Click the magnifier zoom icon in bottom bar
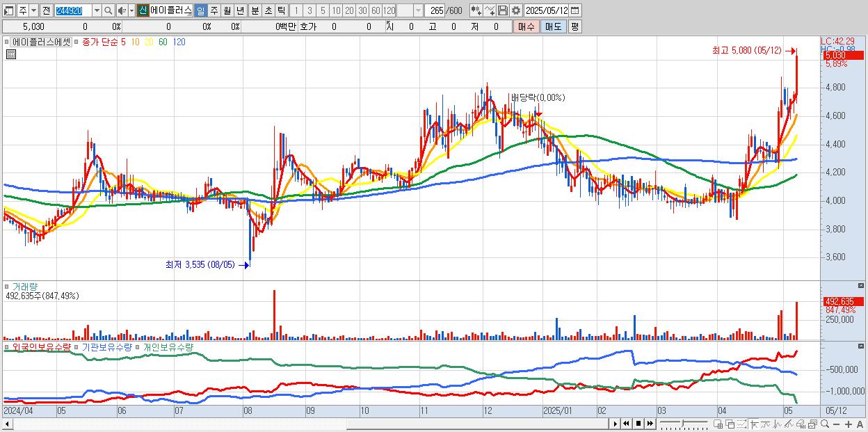This screenshot has width=868, height=432. pos(825,424)
